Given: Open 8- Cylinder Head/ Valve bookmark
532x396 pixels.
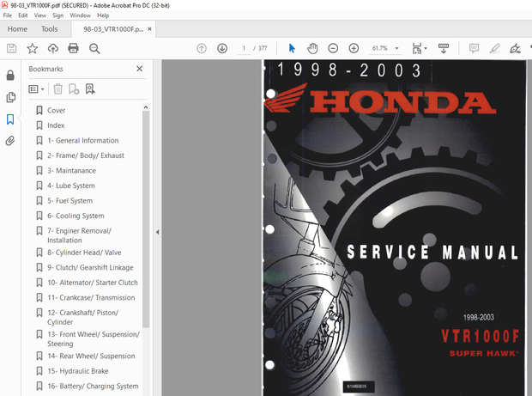Looking at the screenshot, I should (x=84, y=253).
